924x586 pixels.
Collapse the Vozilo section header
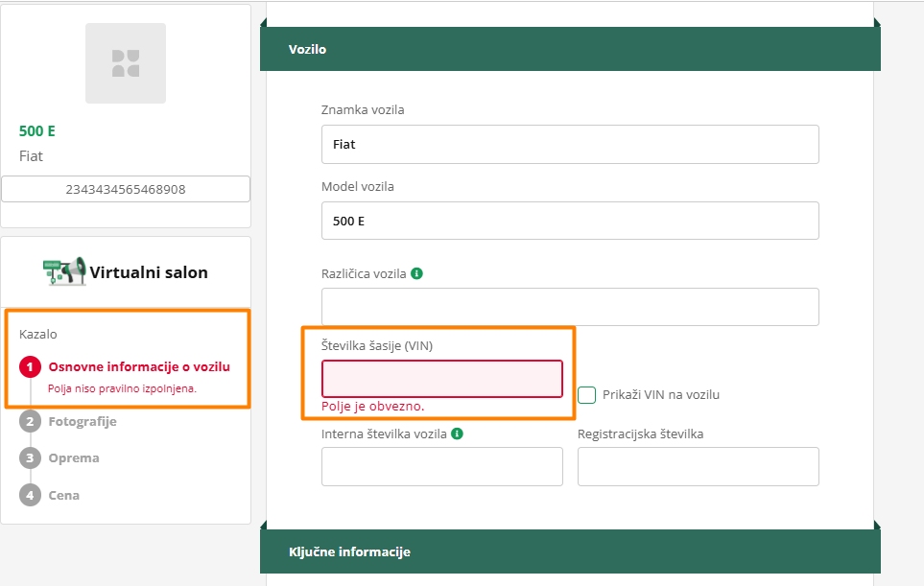click(570, 49)
